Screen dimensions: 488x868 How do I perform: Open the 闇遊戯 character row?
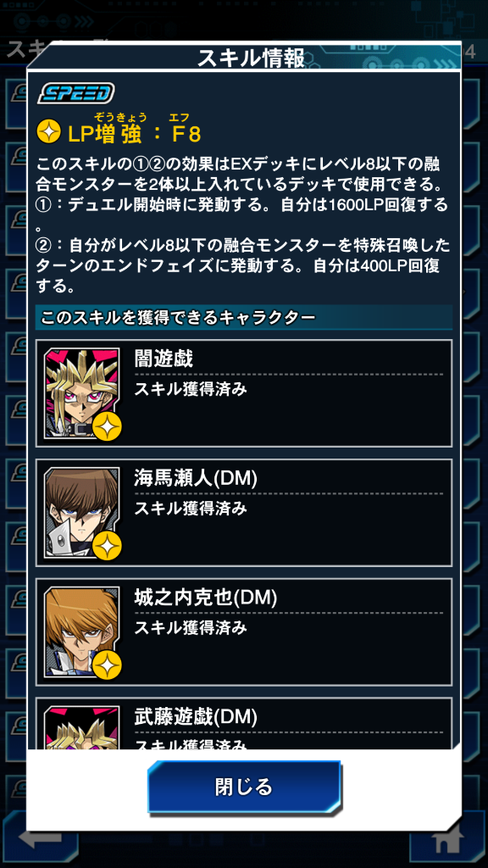click(x=244, y=393)
